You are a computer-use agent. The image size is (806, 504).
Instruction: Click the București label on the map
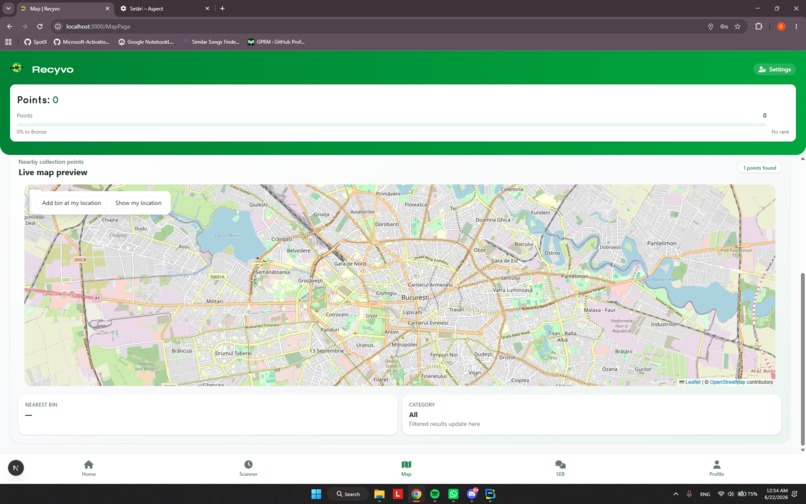(x=415, y=298)
